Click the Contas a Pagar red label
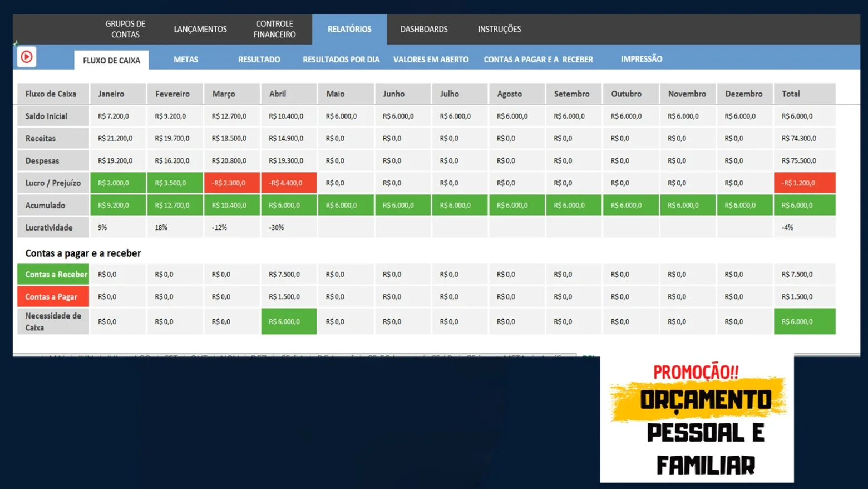 click(x=53, y=296)
